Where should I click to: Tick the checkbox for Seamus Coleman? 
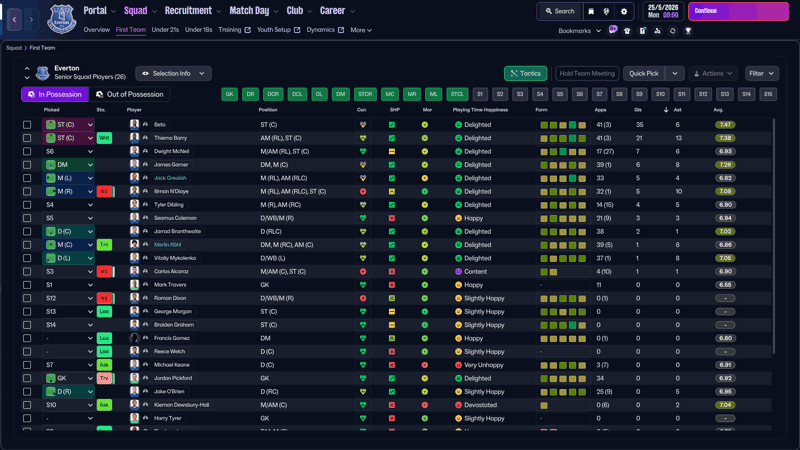tap(27, 218)
